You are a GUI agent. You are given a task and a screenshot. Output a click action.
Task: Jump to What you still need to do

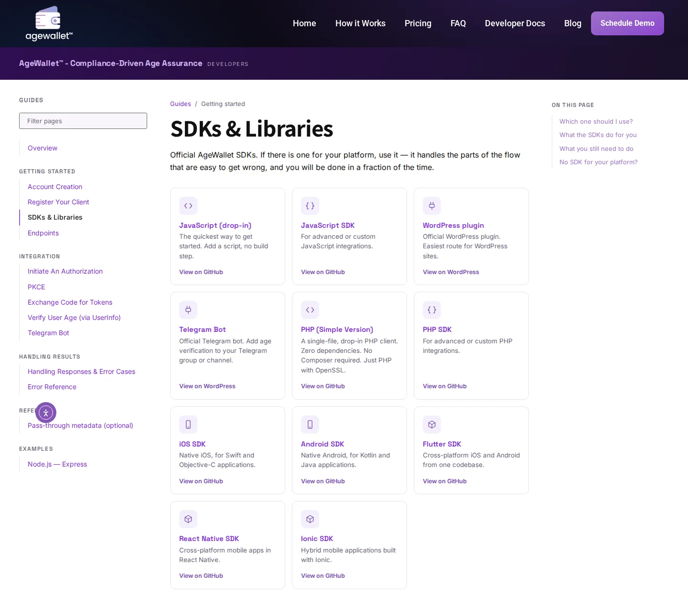[596, 149]
